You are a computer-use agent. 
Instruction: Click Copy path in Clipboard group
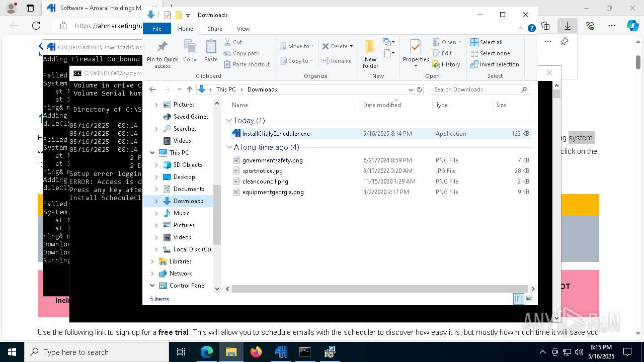(242, 53)
